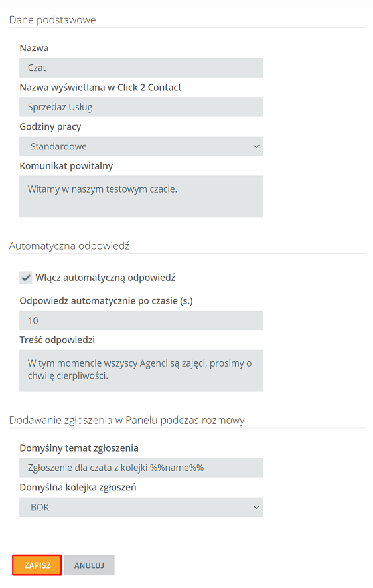Click the checkmark icon for automatic reply
This screenshot has height=588, width=373.
coord(26,278)
